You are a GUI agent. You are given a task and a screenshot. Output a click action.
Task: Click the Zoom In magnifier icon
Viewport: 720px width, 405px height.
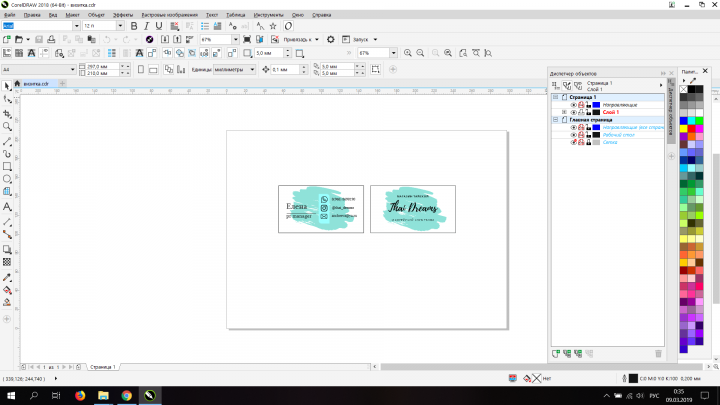(407, 53)
